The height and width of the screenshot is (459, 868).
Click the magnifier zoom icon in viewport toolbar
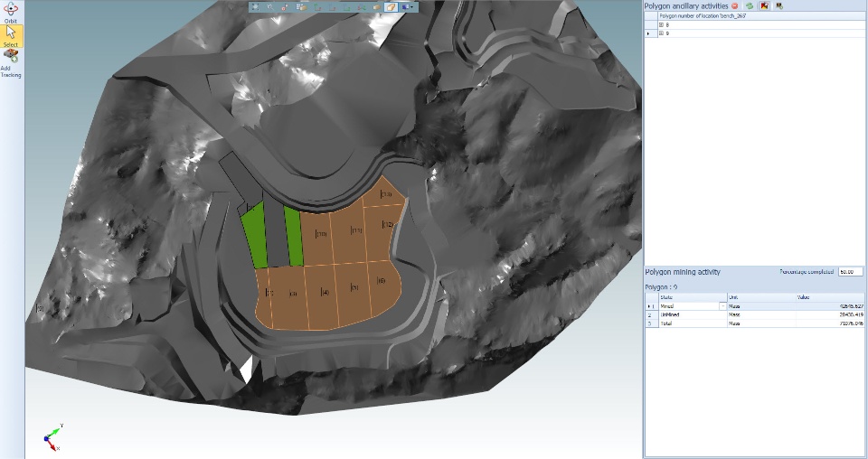(x=269, y=6)
